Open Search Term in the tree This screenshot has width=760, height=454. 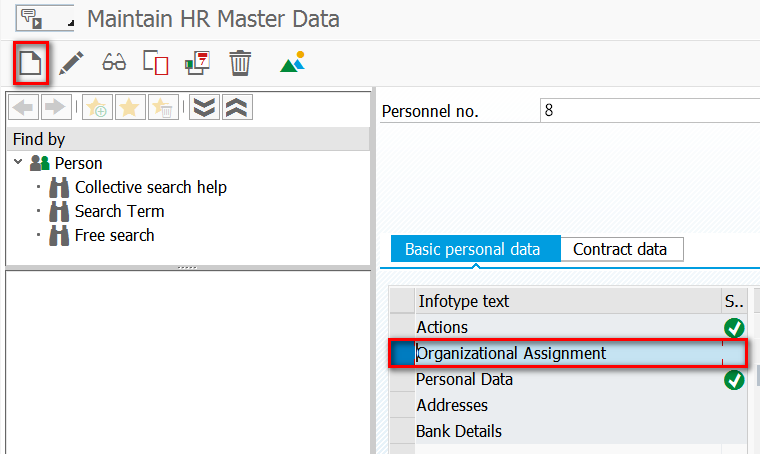tap(120, 211)
